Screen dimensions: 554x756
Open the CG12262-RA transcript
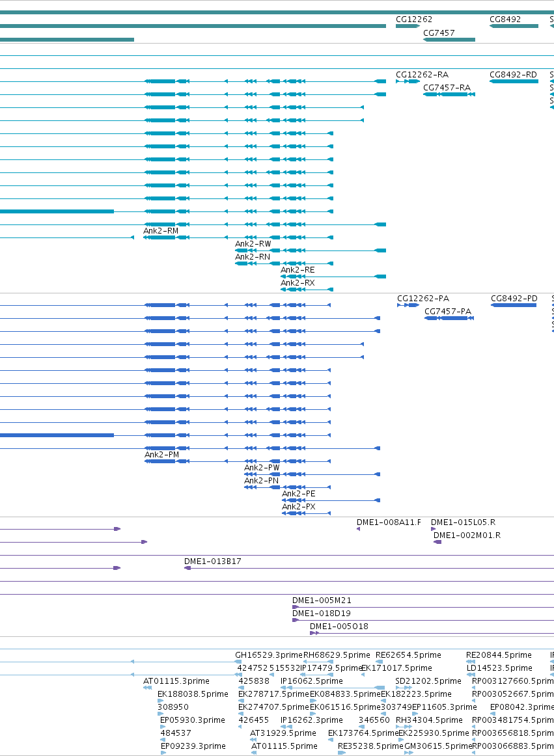click(x=422, y=75)
